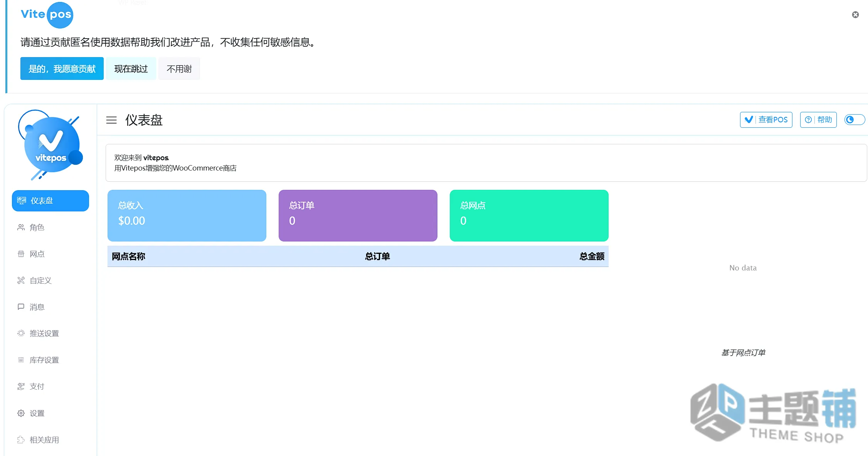The image size is (868, 456).
Task: Open 推送设置 sidebar menu item
Action: click(x=50, y=333)
